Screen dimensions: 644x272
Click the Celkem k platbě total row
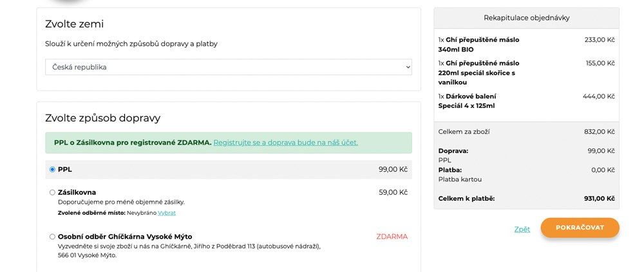point(526,199)
